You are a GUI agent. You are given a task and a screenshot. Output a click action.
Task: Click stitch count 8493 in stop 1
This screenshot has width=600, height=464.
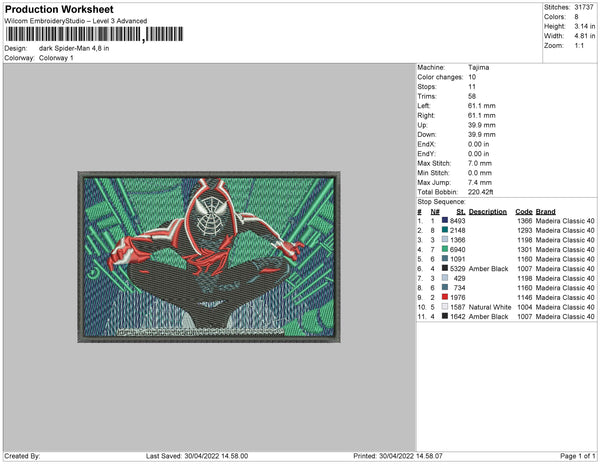click(458, 221)
